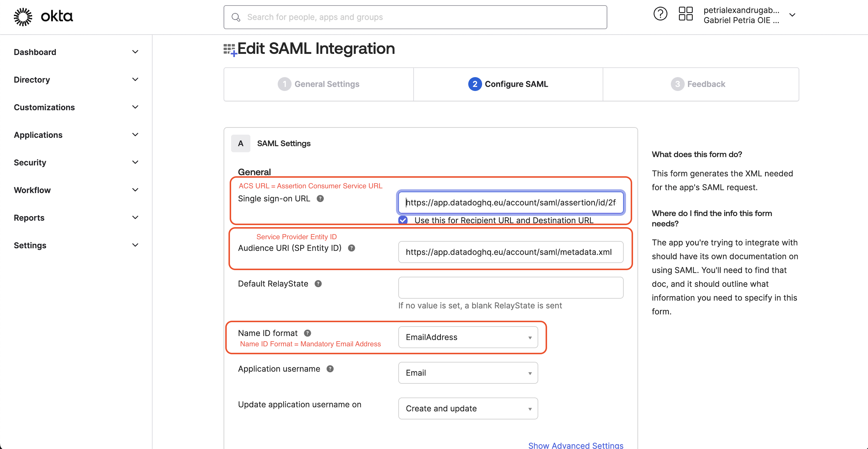Screen dimensions: 868x449
Task: Go to the Feedback step tab
Action: tap(698, 84)
